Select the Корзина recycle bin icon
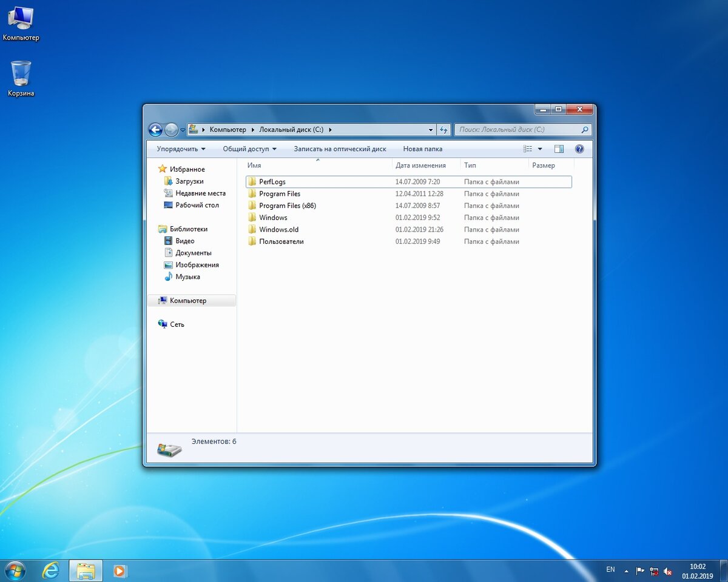This screenshot has height=582, width=728. (21, 79)
